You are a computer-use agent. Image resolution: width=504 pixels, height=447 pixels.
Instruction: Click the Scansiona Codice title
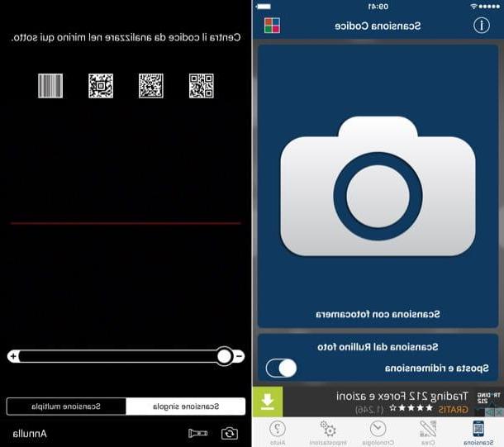pyautogui.click(x=378, y=26)
